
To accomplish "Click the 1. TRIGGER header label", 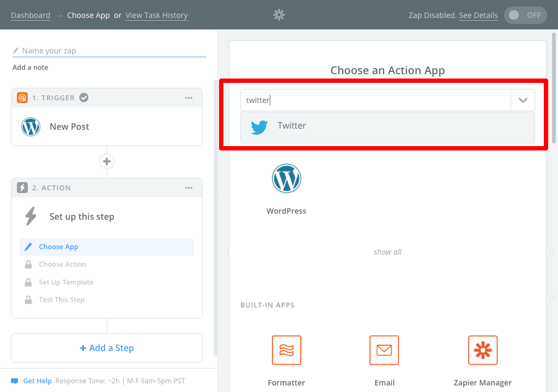I will [53, 98].
